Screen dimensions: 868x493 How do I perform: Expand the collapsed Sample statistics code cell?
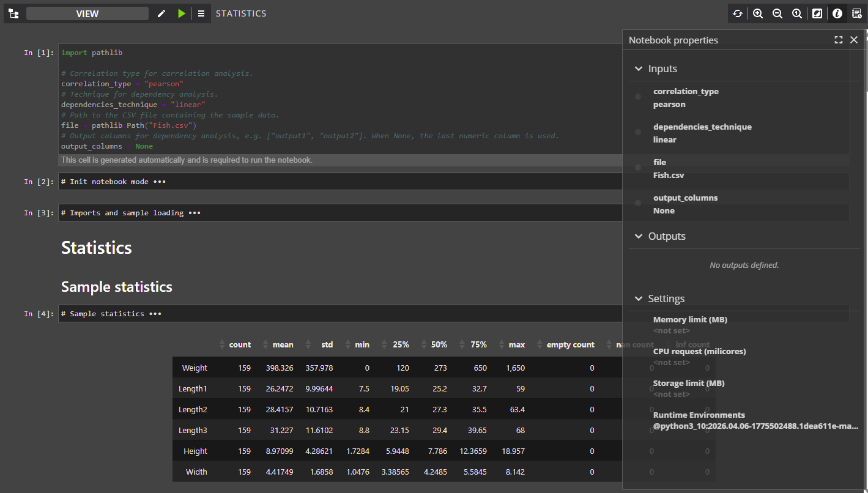(x=155, y=314)
